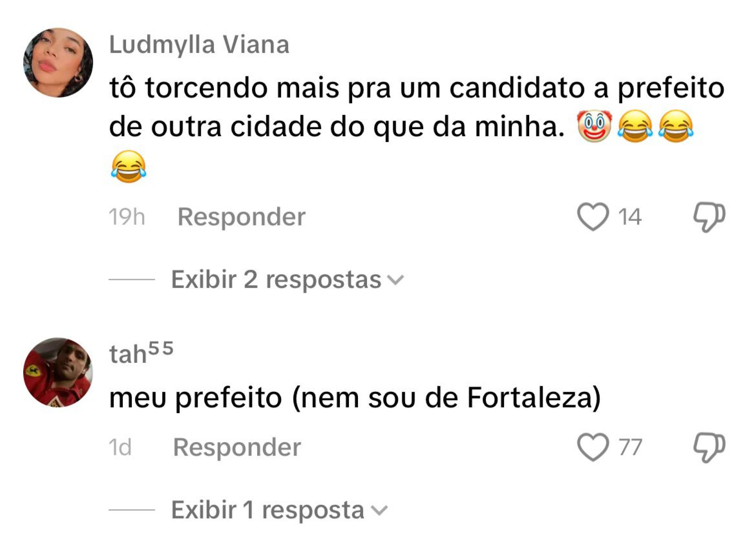Open the tah55 username link
756x550 pixels.
pyautogui.click(x=141, y=353)
